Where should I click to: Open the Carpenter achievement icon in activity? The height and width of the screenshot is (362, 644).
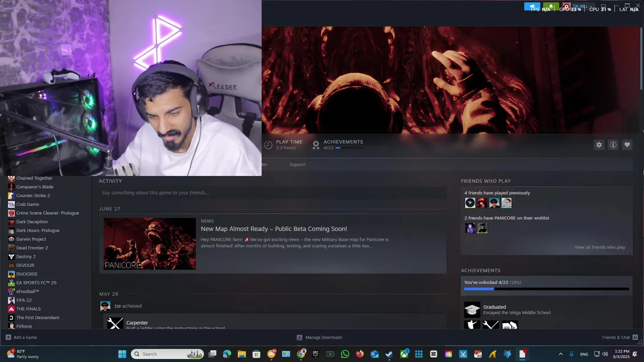(x=115, y=323)
